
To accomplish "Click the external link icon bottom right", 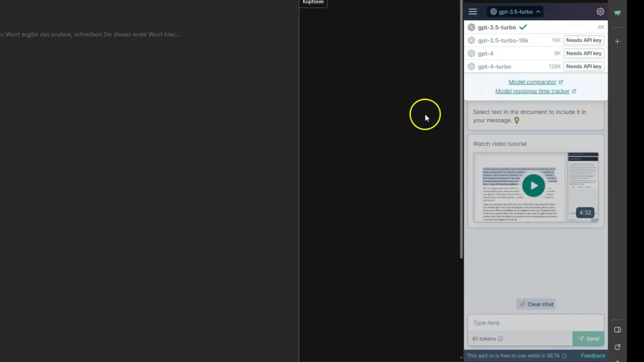I will 618,347.
